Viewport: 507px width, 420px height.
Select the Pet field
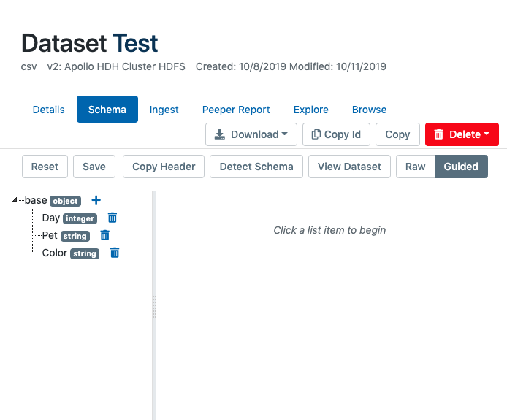50,235
